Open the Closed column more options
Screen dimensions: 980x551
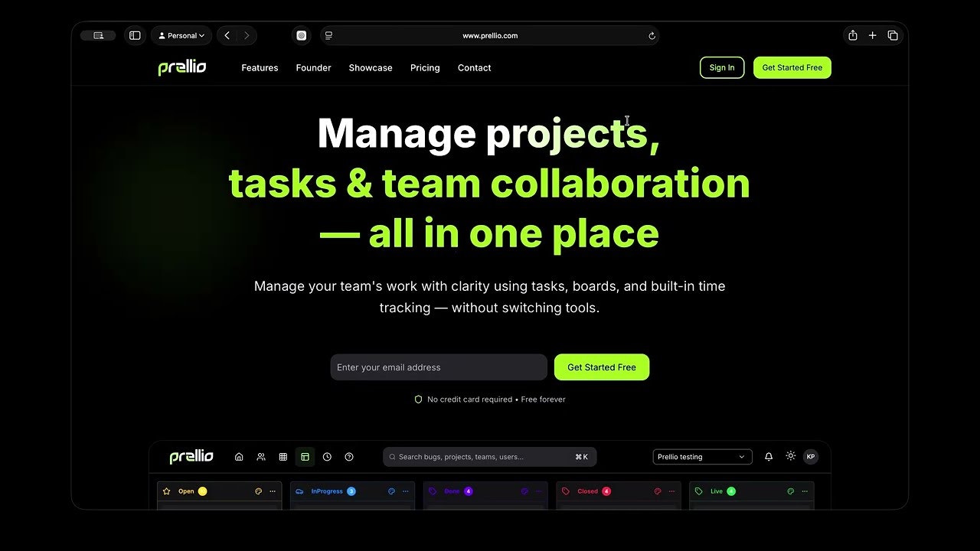tap(671, 491)
